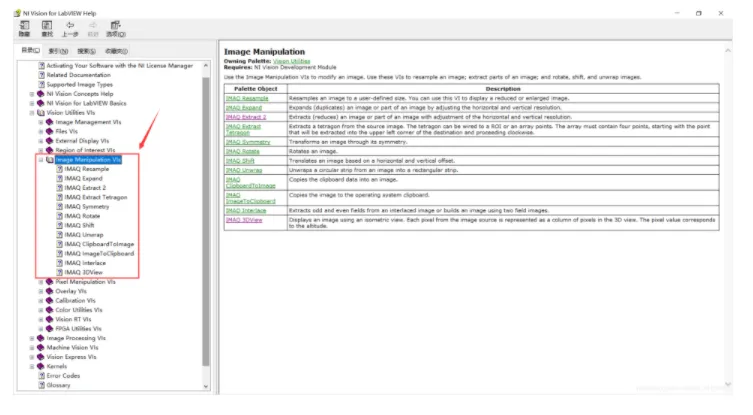Collapse the Image Manipulation VIs node
The height and width of the screenshot is (415, 753).
(x=41, y=160)
